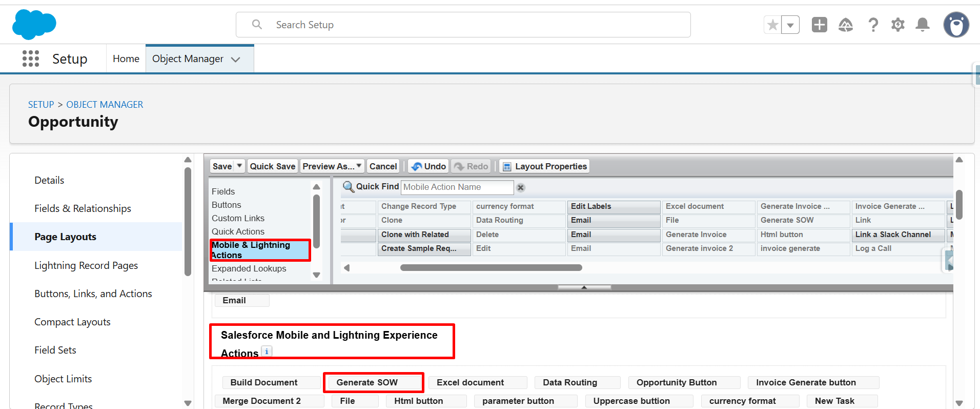Select Log a Call palette item
The width and height of the screenshot is (980, 409).
pos(899,248)
